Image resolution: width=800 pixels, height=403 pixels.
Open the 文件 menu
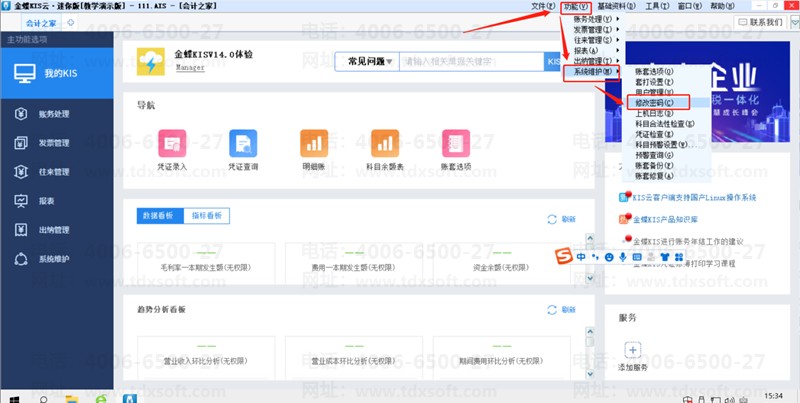click(x=542, y=6)
